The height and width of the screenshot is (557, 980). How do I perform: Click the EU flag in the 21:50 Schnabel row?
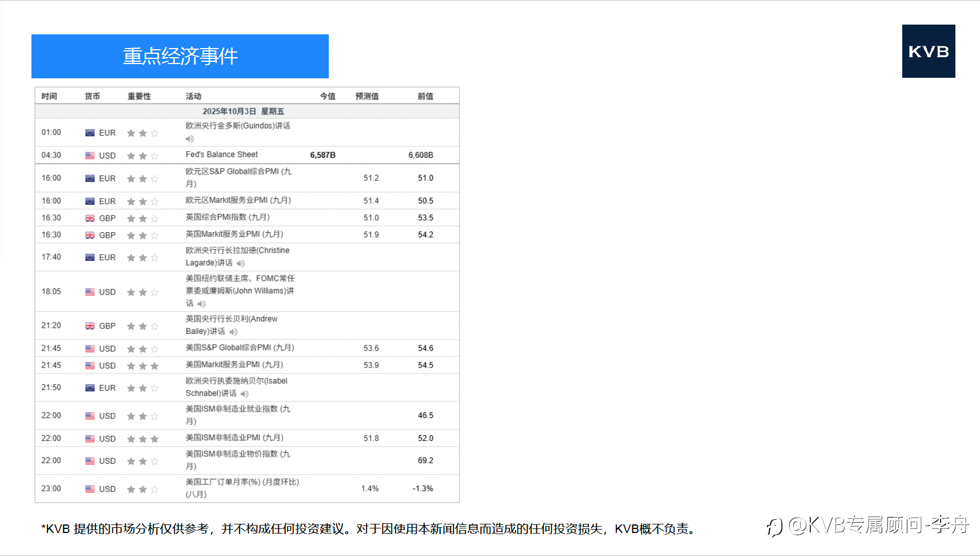(90, 388)
